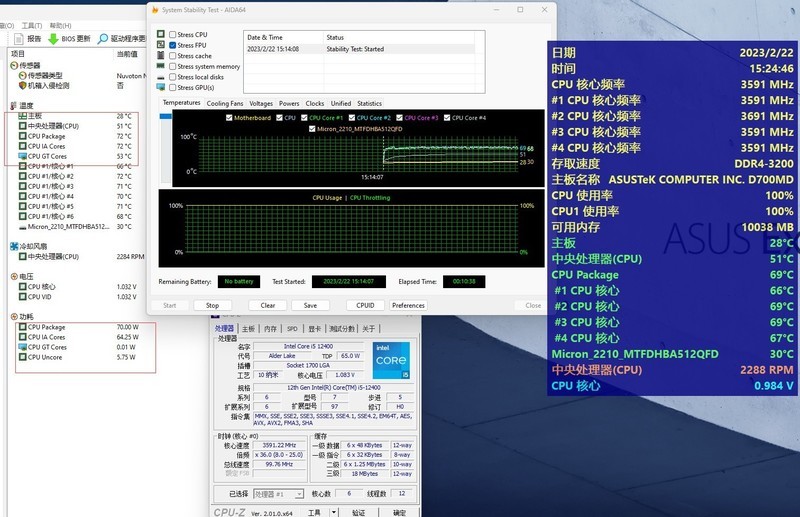Select the CPU Uncore 5.75 W row
This screenshot has width=800, height=517.
point(78,357)
